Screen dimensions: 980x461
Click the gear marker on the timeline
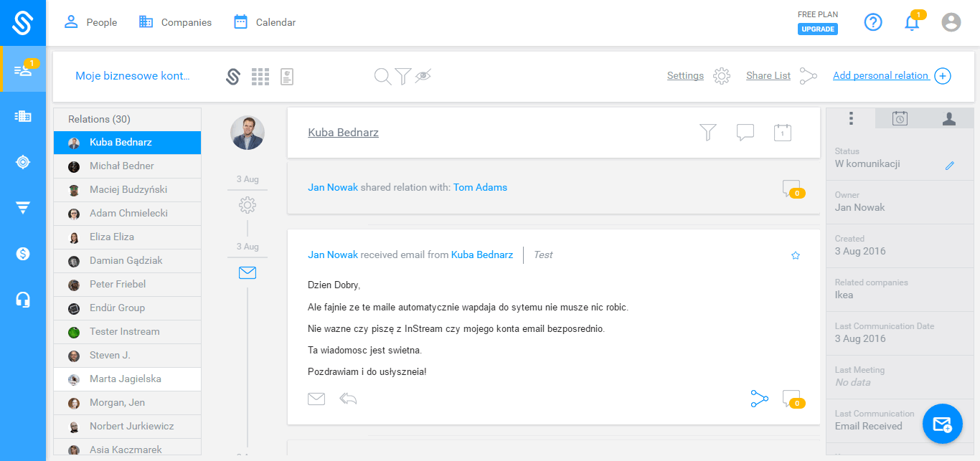pos(248,206)
